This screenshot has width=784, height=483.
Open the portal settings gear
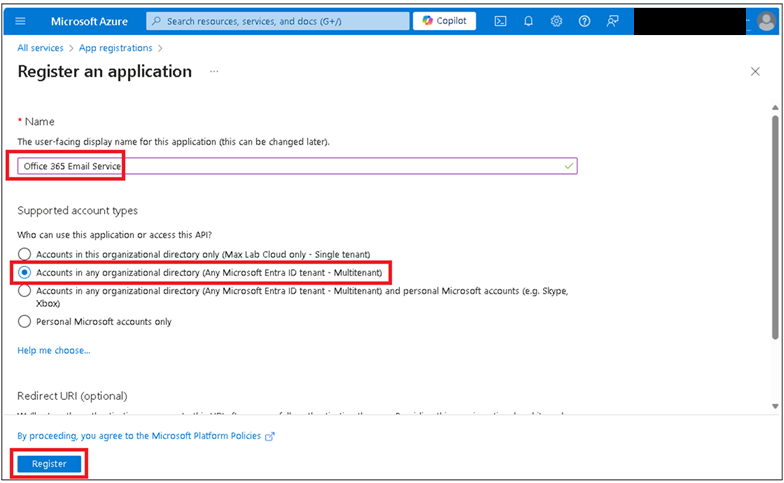tap(556, 21)
